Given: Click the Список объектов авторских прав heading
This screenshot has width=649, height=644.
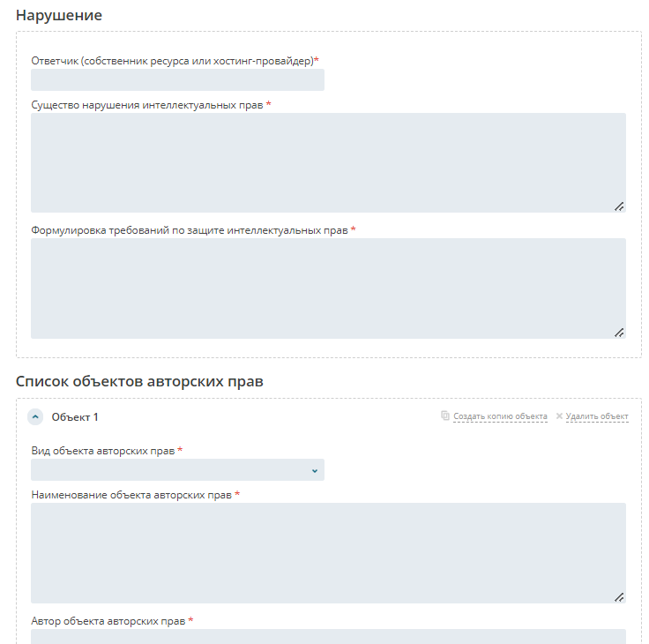Looking at the screenshot, I should point(139,382).
